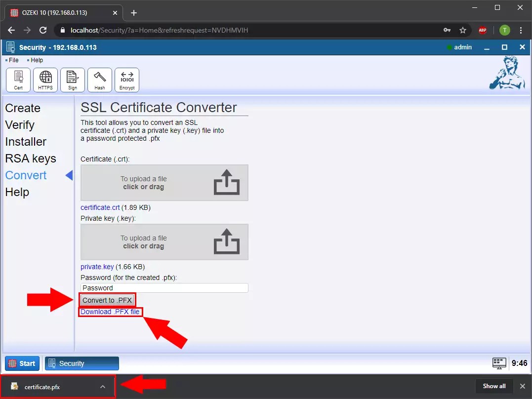Viewport: 532px width, 399px height.
Task: Expand the certificate.pfx download options chevron
Action: point(103,387)
